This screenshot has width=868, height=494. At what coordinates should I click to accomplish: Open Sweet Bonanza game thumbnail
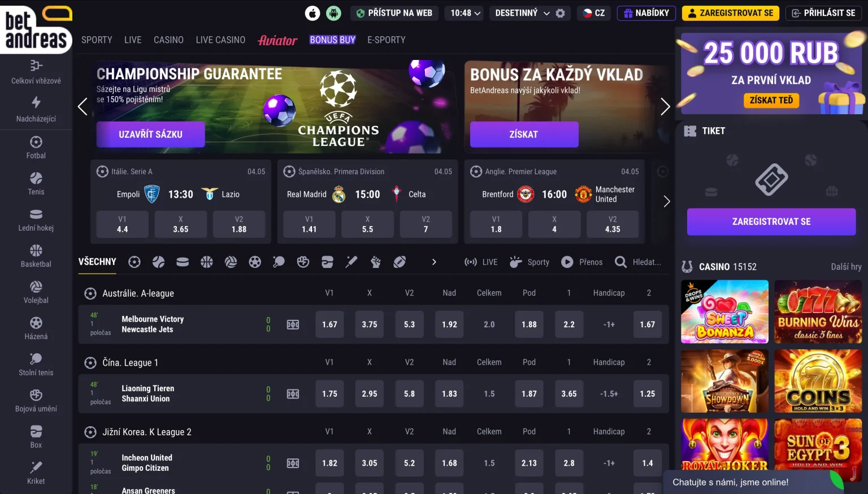coord(724,312)
